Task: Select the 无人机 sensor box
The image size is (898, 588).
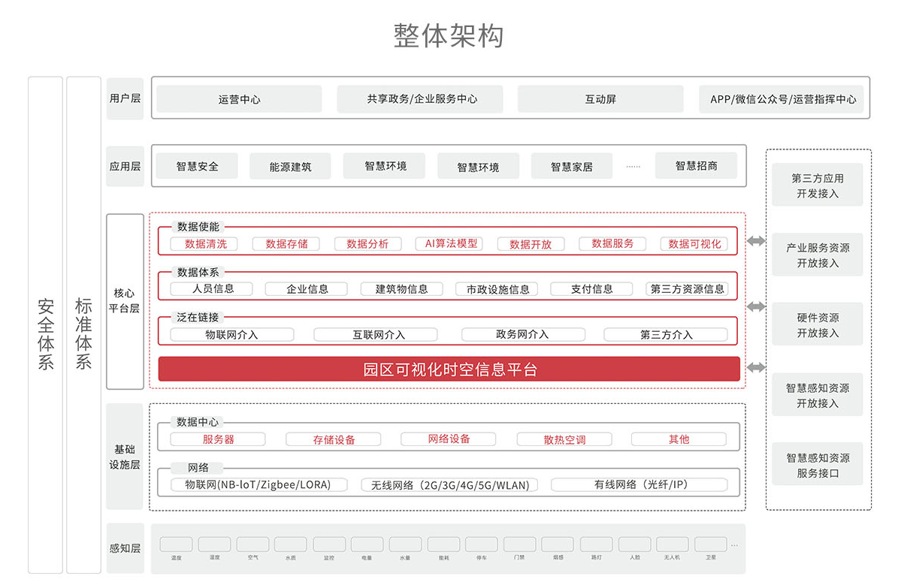Action: coord(672,544)
